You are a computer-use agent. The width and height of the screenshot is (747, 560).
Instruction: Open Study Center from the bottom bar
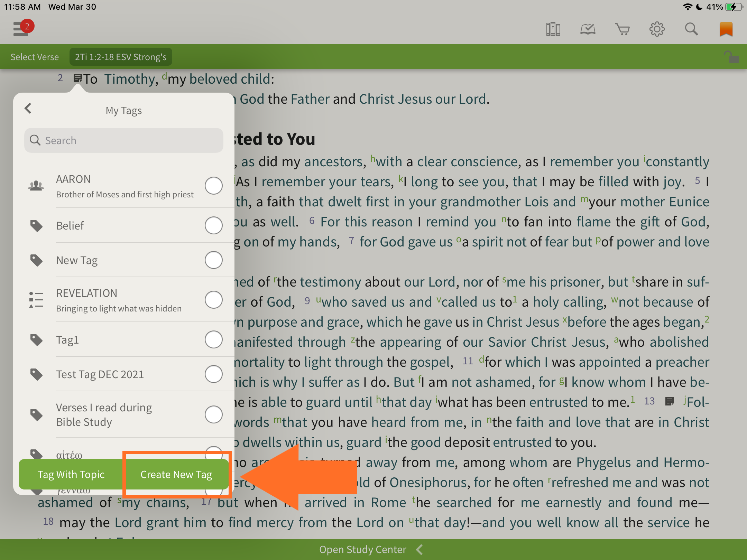click(362, 549)
